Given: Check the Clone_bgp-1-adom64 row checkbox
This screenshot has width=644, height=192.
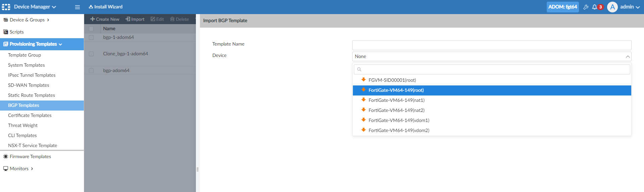Looking at the screenshot, I should coord(91,54).
